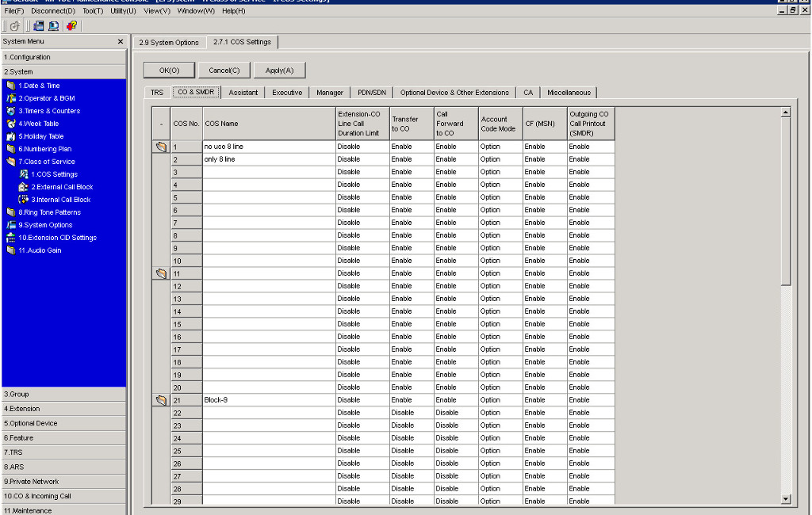The height and width of the screenshot is (515, 812).
Task: Open the Utility(U) menu
Action: 123,11
